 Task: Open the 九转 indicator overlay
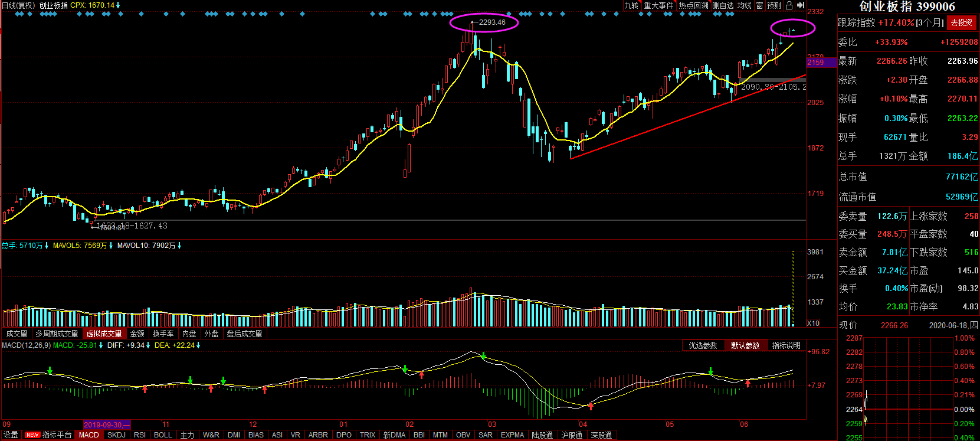point(632,5)
